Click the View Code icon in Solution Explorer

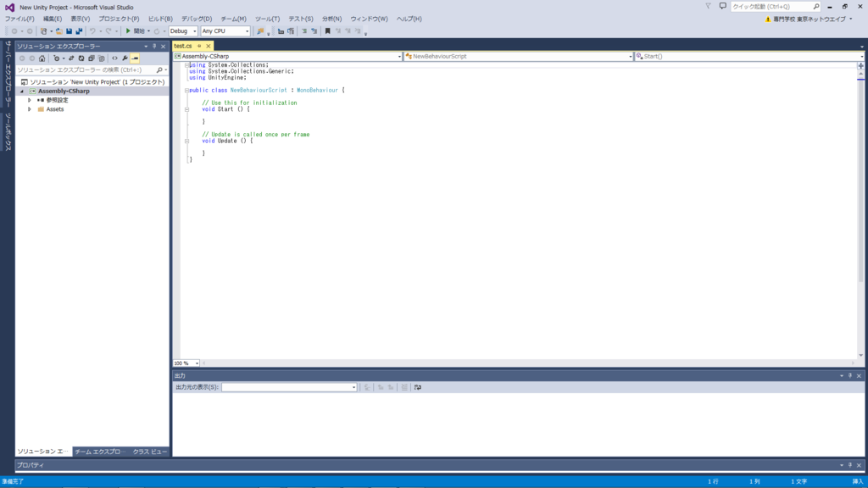pyautogui.click(x=114, y=58)
